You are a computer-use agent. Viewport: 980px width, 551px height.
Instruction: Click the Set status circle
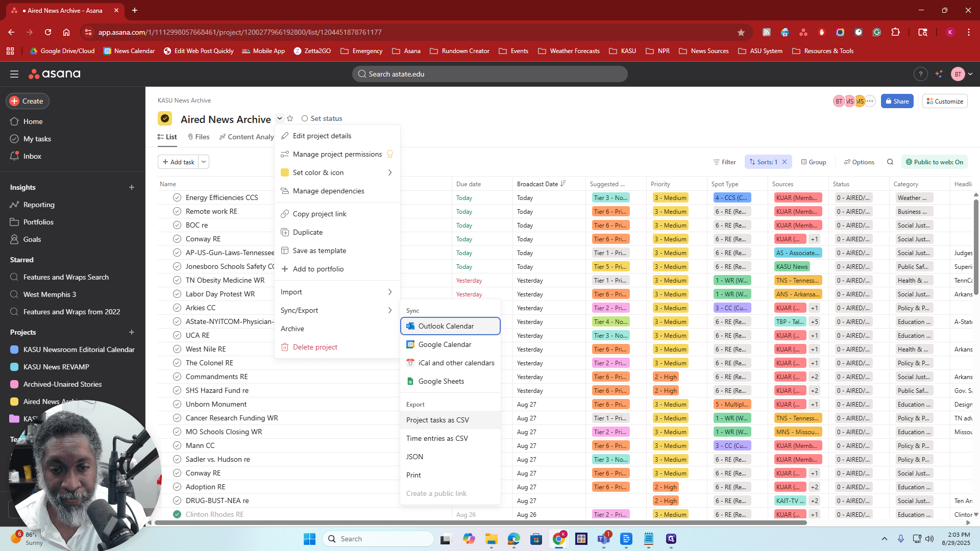(305, 118)
